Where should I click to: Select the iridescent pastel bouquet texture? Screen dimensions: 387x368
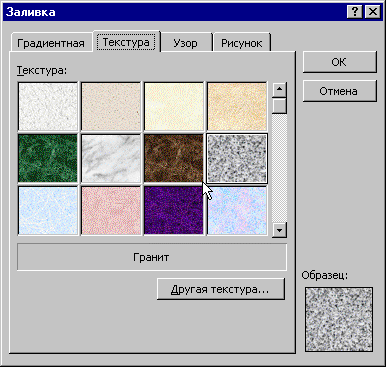click(x=237, y=211)
